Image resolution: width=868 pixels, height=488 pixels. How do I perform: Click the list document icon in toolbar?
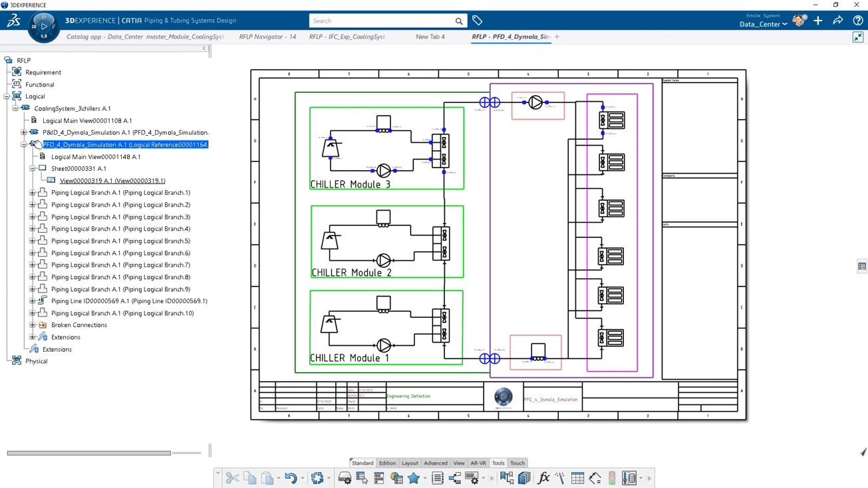coord(438,478)
